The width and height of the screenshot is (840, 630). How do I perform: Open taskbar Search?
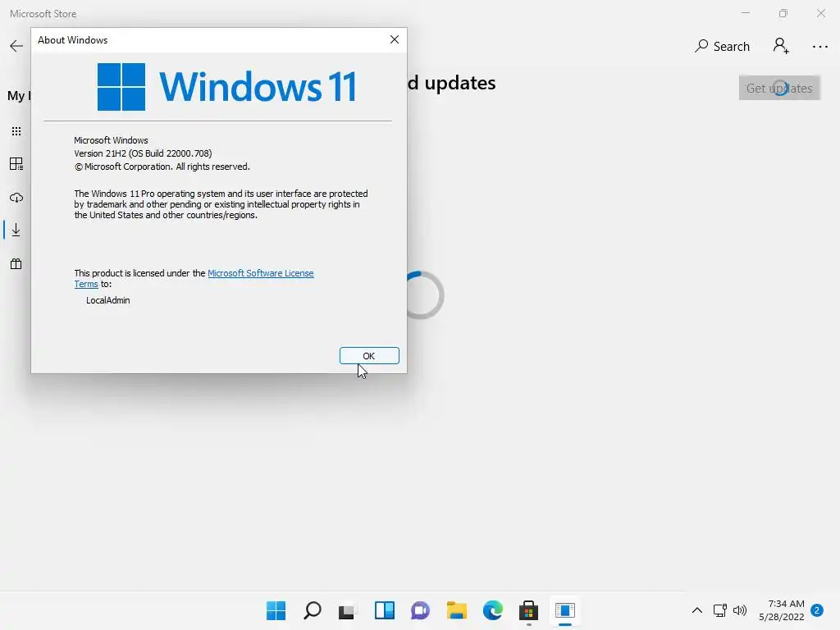pos(313,610)
